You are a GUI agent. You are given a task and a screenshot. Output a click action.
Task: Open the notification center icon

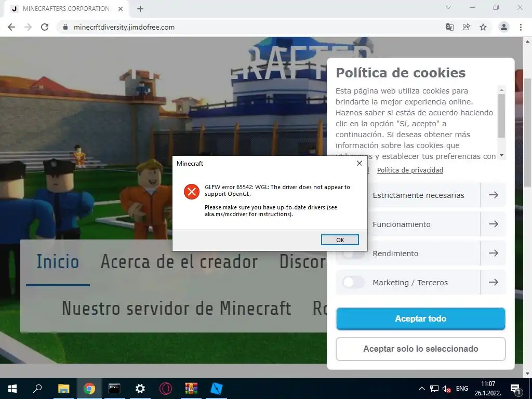click(515, 389)
